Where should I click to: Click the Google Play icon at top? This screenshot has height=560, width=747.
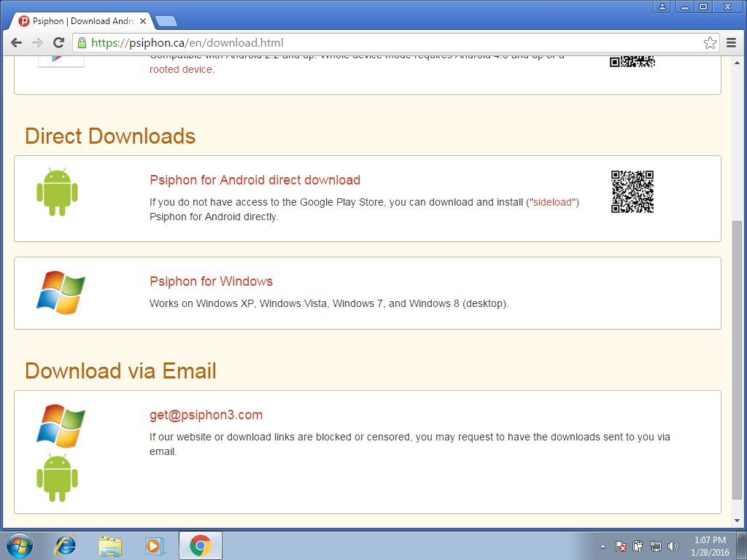tap(61, 61)
